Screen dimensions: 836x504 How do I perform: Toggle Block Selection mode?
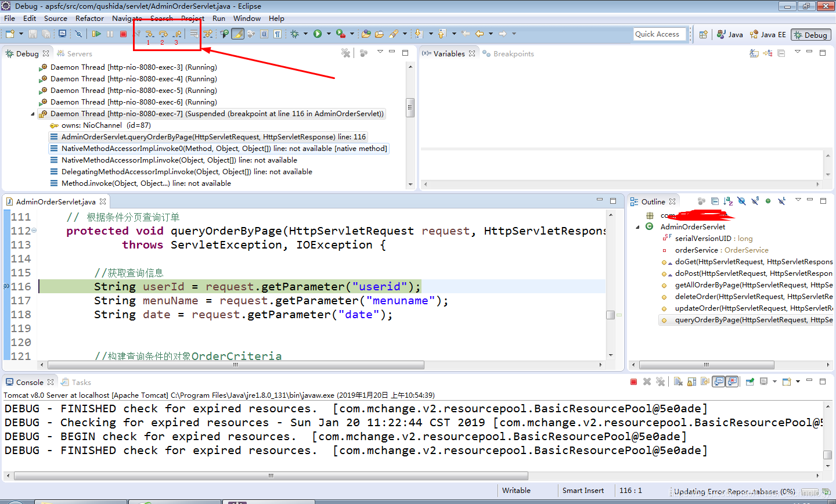point(264,34)
